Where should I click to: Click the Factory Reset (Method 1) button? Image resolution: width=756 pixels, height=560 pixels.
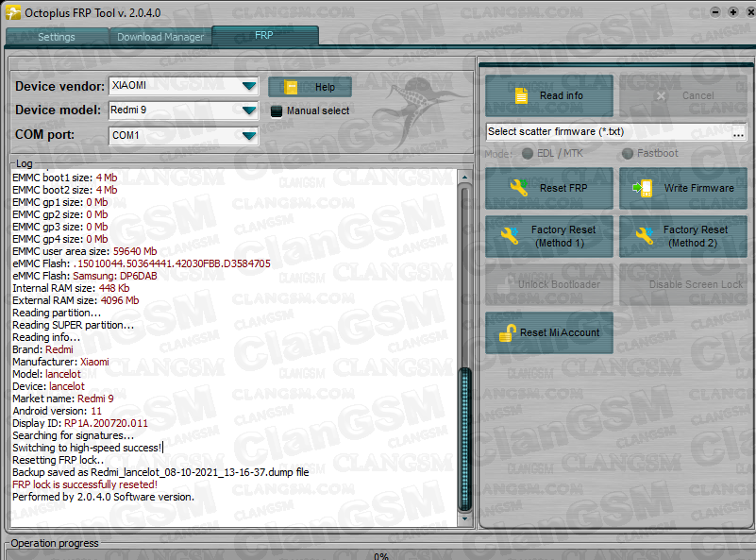[549, 236]
